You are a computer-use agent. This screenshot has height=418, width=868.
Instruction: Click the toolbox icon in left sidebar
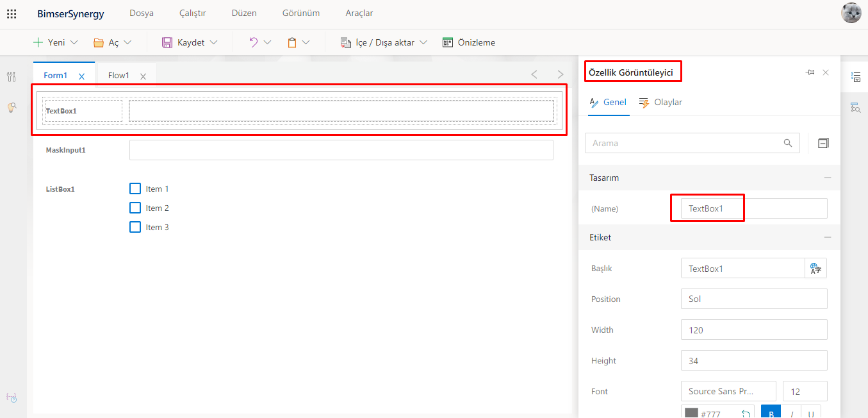(12, 77)
